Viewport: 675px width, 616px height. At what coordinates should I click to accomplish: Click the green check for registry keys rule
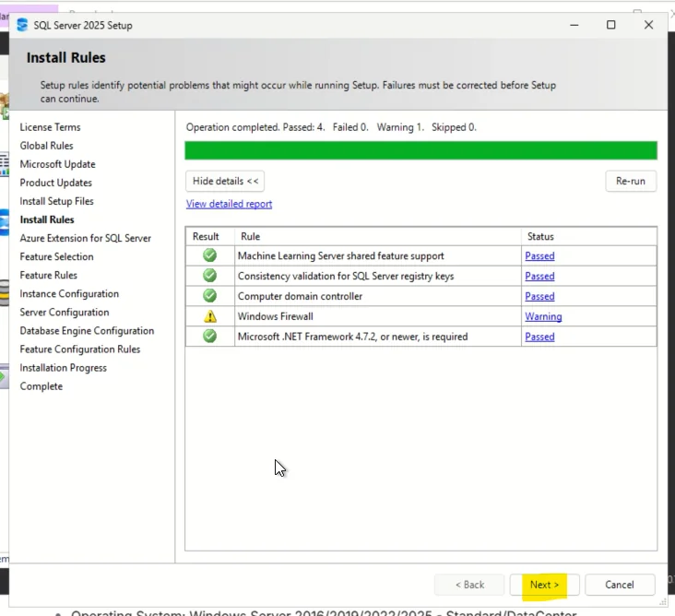pos(209,276)
